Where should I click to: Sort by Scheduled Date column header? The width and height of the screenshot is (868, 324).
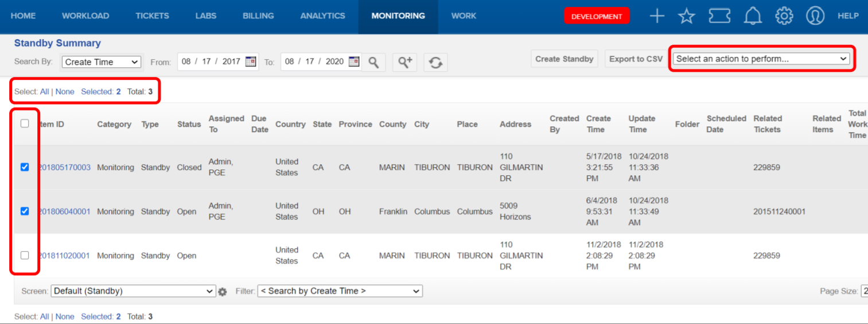[x=726, y=124]
